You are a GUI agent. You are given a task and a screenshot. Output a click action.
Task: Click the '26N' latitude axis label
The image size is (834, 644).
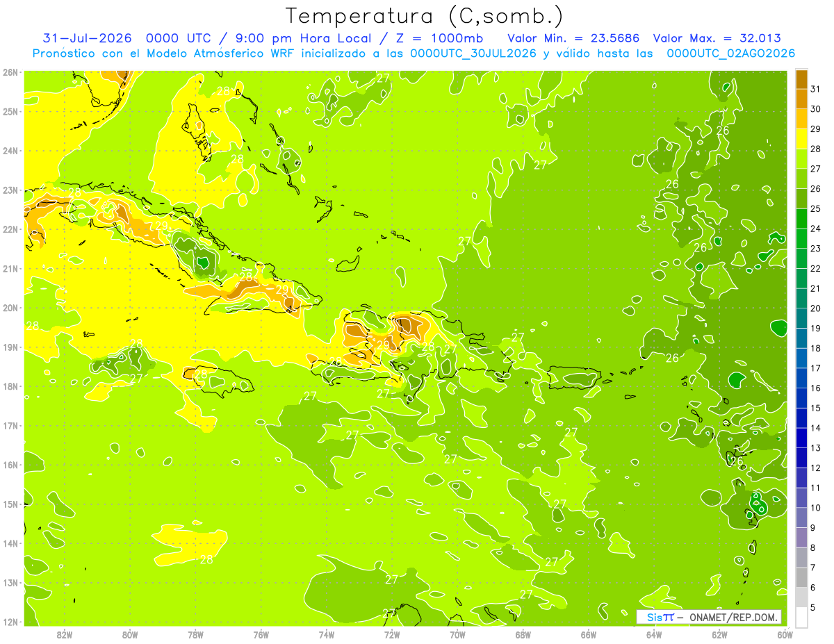click(x=10, y=72)
